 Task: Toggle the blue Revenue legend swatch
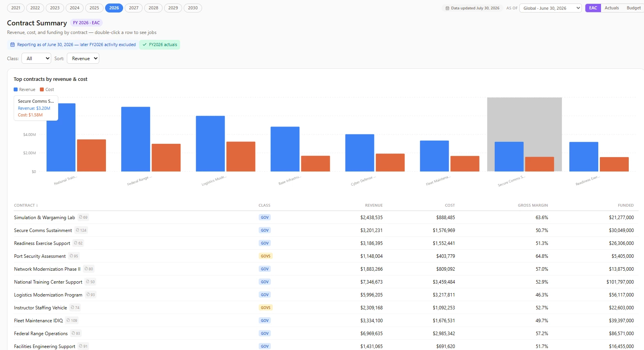tap(16, 89)
